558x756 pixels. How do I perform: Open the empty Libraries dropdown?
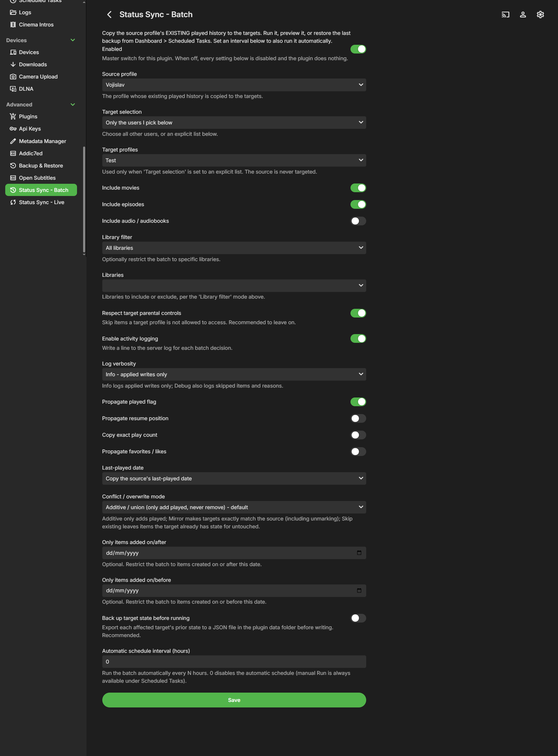(234, 286)
